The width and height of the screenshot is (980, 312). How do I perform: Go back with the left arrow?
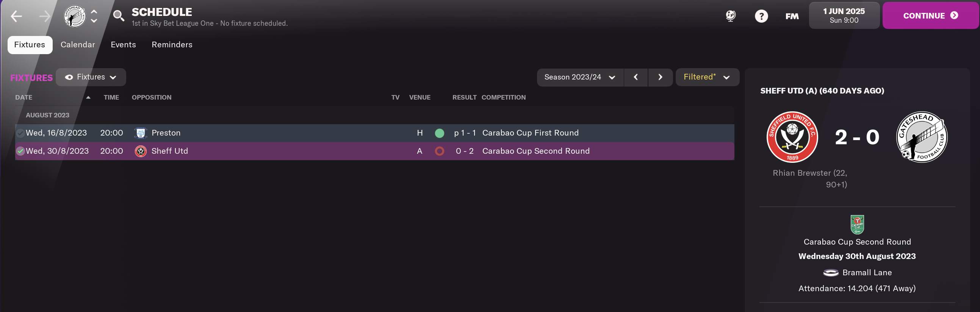coord(16,16)
